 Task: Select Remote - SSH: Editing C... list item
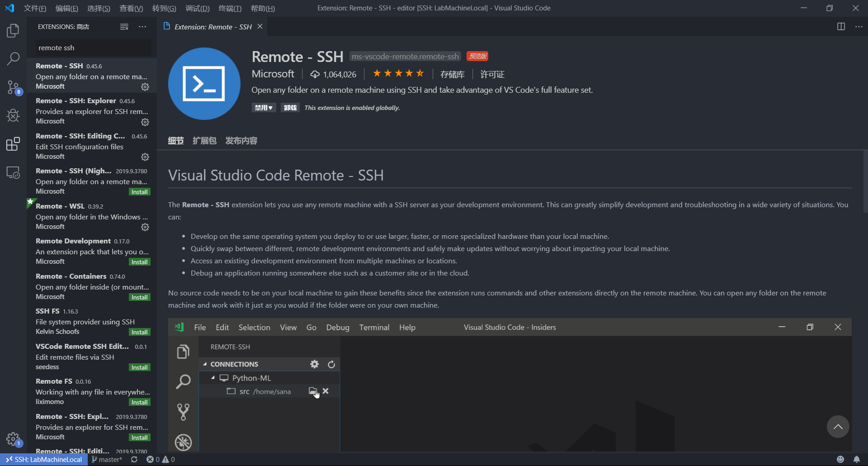(x=92, y=146)
